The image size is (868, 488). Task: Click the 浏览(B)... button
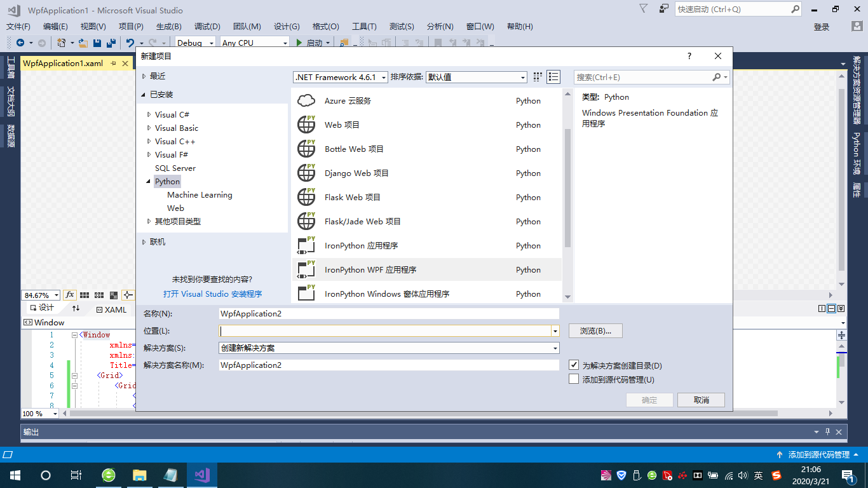coord(595,331)
